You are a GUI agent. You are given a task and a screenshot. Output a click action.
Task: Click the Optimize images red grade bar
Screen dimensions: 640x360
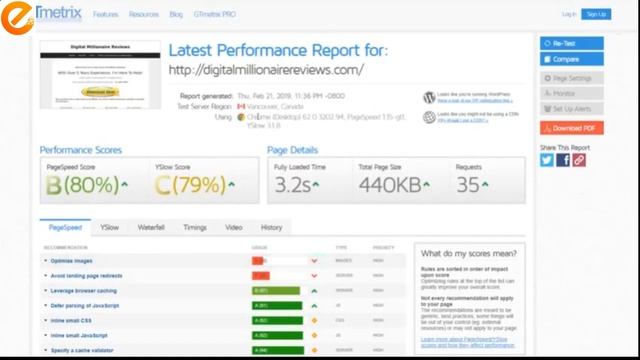tap(258, 261)
